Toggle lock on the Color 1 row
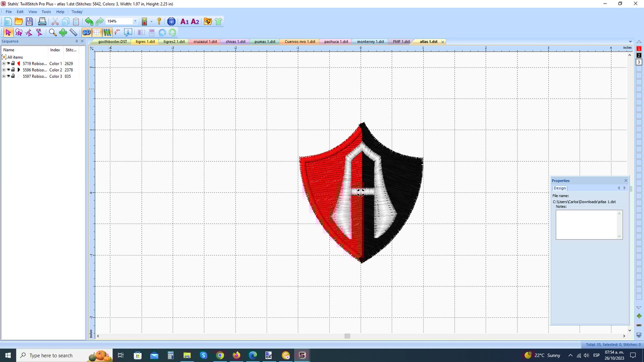644x362 pixels. pos(13,64)
